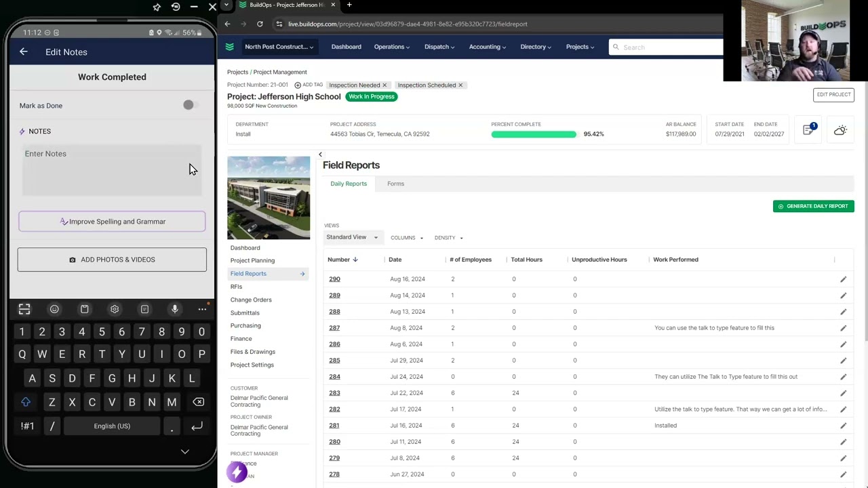868x488 pixels.
Task: Edit report 289 pencil icon
Action: point(844,296)
